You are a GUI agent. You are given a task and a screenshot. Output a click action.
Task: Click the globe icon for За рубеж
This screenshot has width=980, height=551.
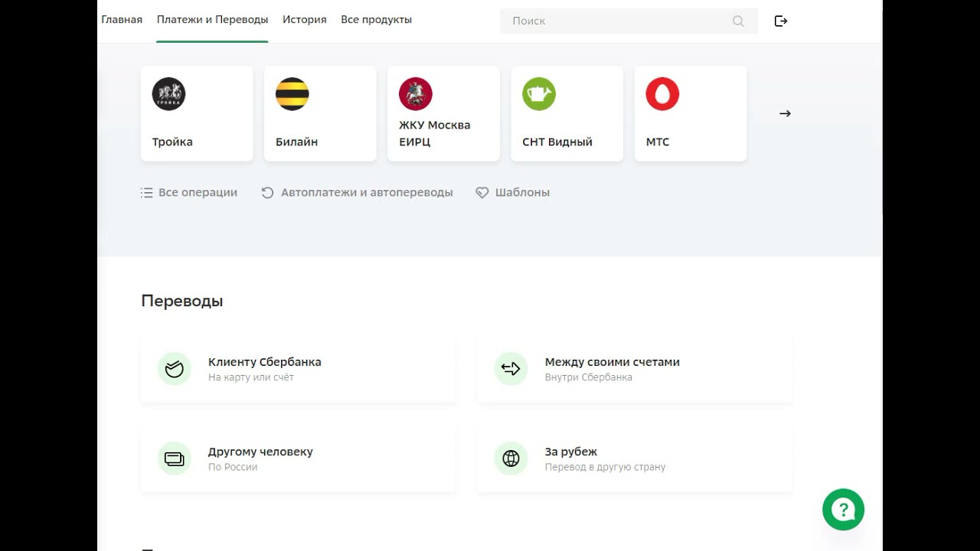coord(511,458)
